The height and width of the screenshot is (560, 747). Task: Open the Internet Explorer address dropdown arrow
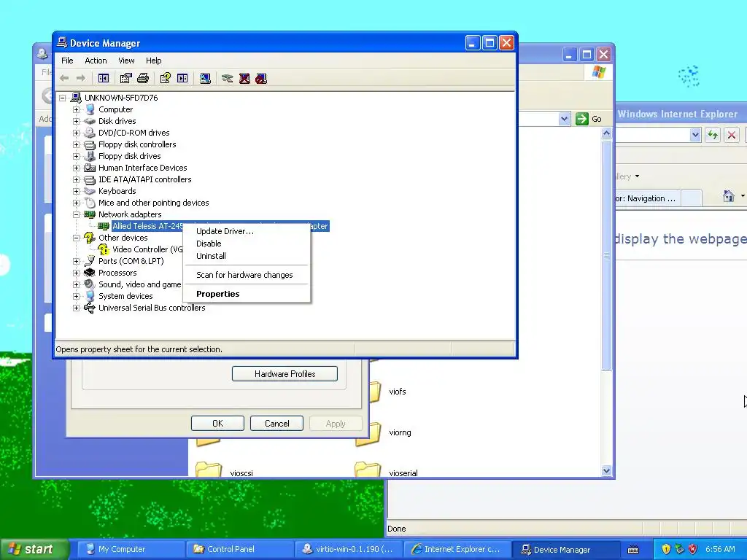pyautogui.click(x=695, y=135)
